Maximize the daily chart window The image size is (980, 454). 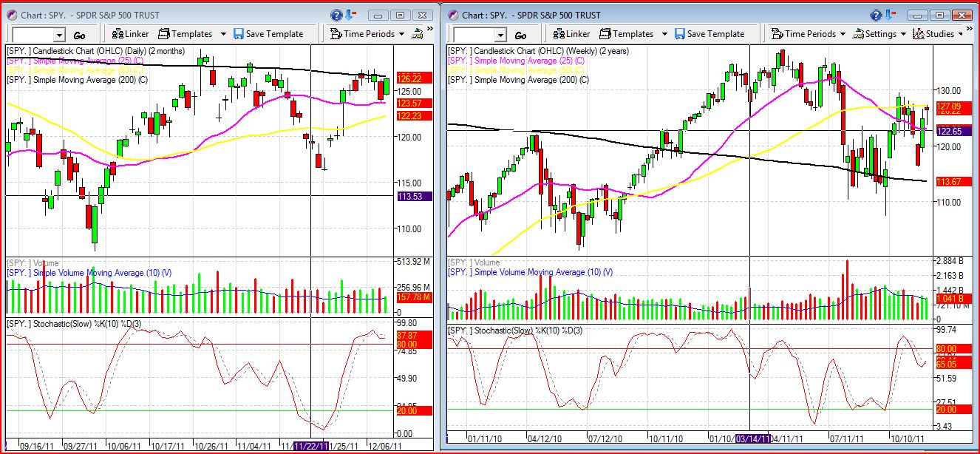[x=399, y=15]
